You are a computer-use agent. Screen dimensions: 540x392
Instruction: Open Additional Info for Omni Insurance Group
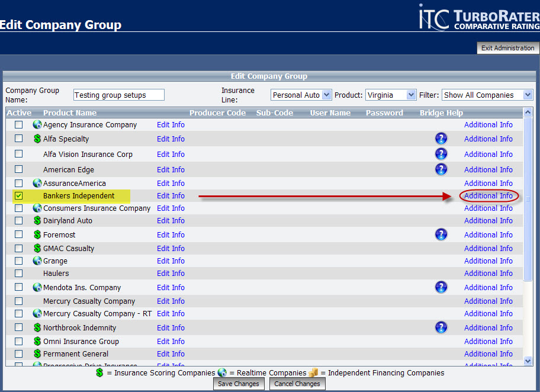point(488,341)
